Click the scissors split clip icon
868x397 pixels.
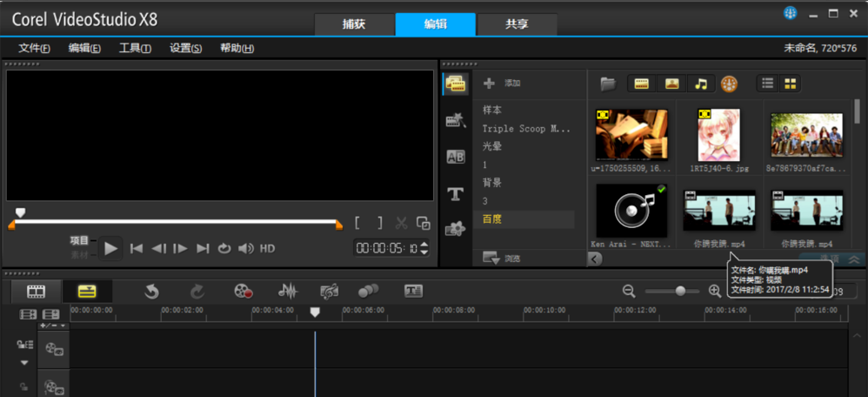[x=401, y=224]
